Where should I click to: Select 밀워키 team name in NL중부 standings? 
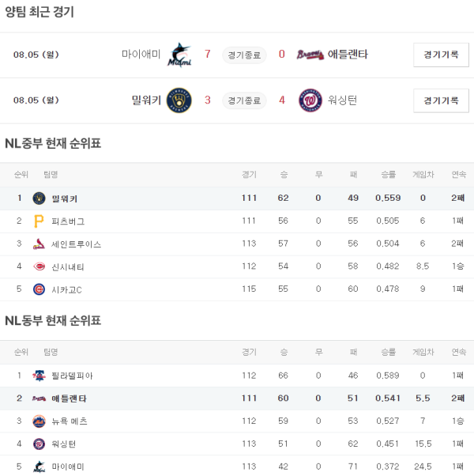[65, 198]
